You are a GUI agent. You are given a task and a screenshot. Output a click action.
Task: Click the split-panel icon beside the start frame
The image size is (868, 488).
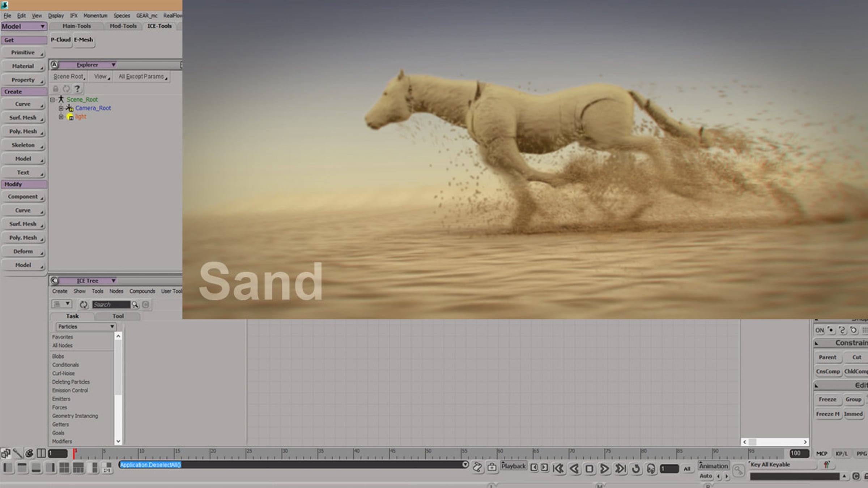(41, 453)
